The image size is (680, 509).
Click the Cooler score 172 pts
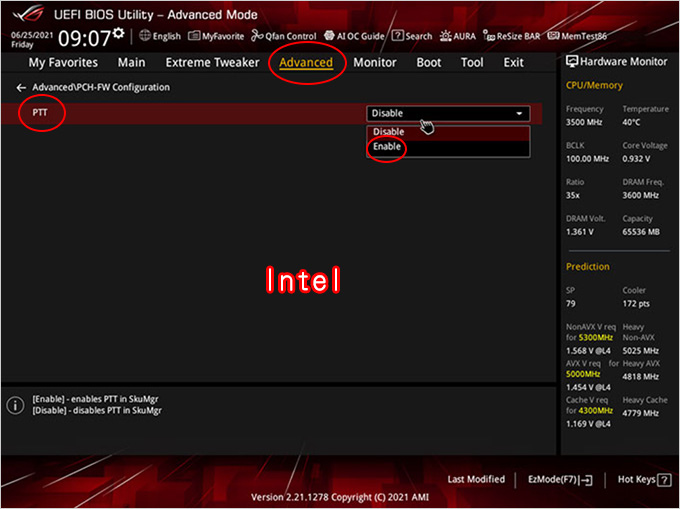(x=636, y=304)
